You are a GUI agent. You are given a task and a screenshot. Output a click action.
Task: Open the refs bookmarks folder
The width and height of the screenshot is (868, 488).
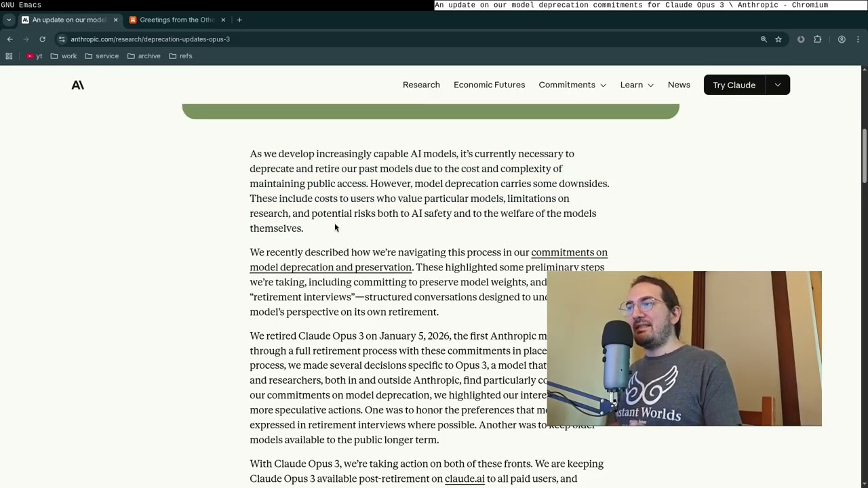click(x=180, y=56)
